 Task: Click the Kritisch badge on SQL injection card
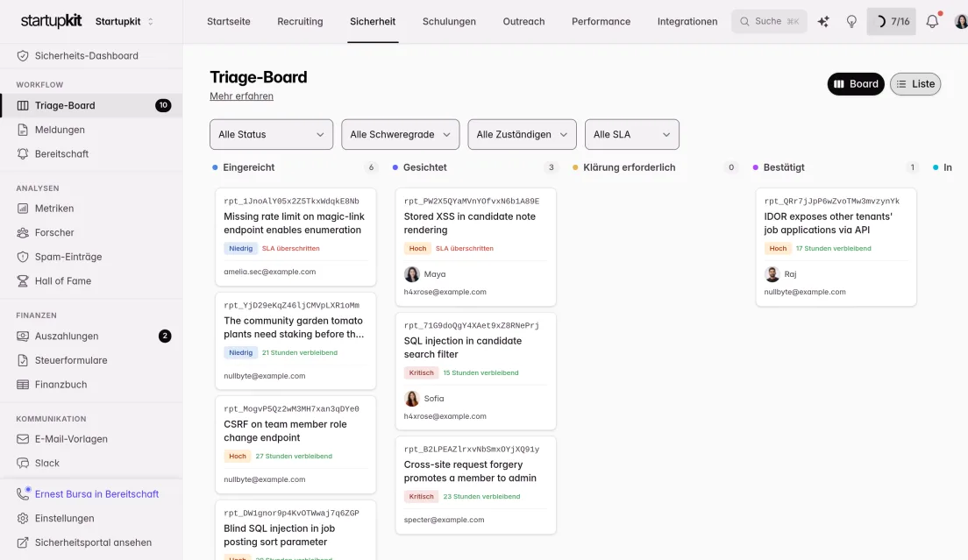tap(421, 372)
